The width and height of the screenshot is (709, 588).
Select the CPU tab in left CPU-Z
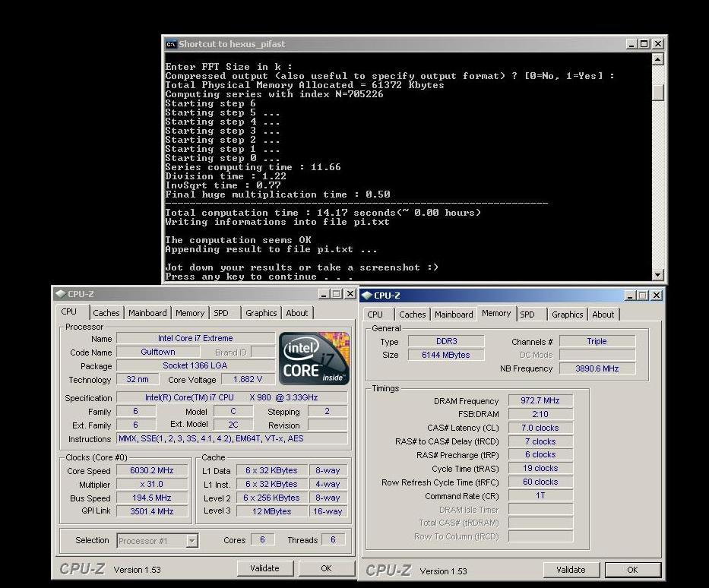pos(69,311)
